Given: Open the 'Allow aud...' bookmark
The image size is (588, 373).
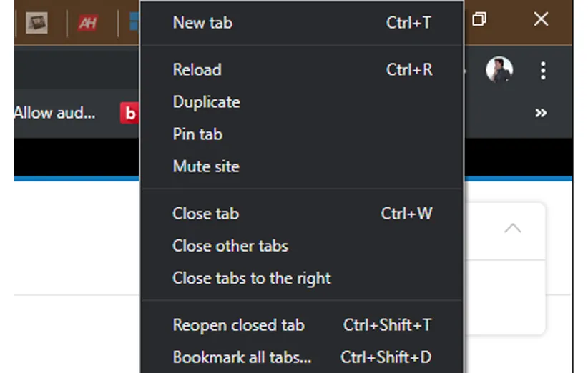Looking at the screenshot, I should point(55,113).
